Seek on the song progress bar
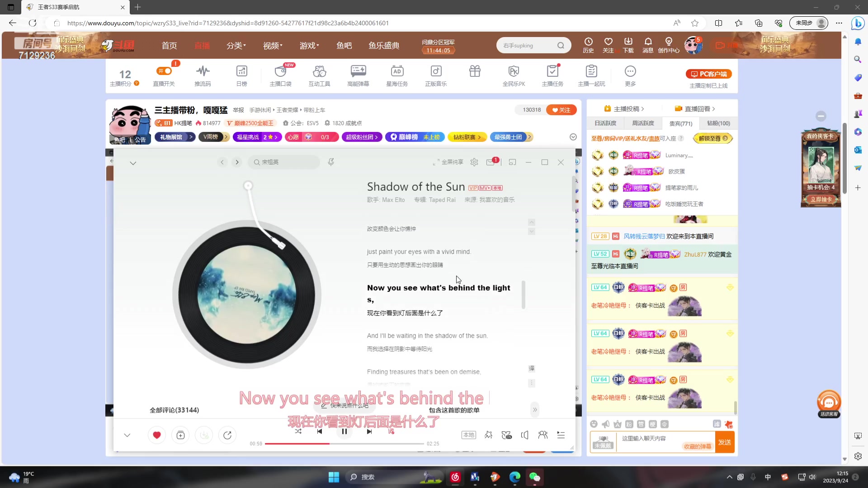Image resolution: width=868 pixels, height=488 pixels. tap(344, 444)
